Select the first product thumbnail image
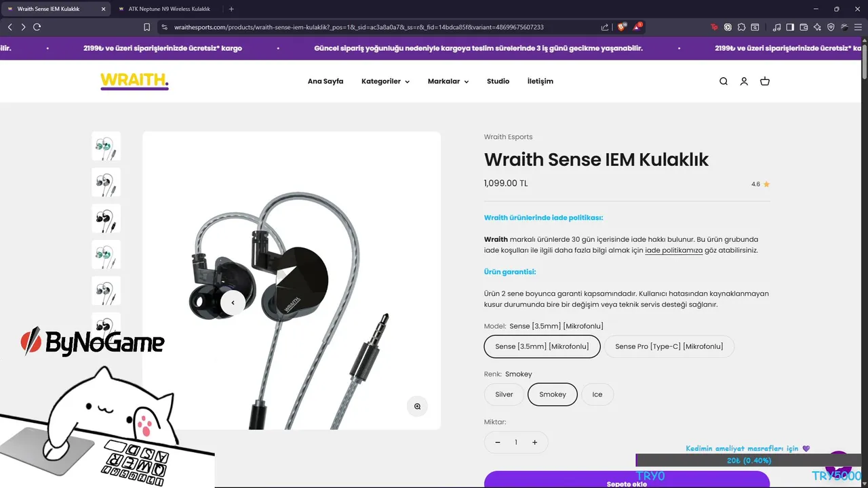The width and height of the screenshot is (868, 488). [x=106, y=146]
